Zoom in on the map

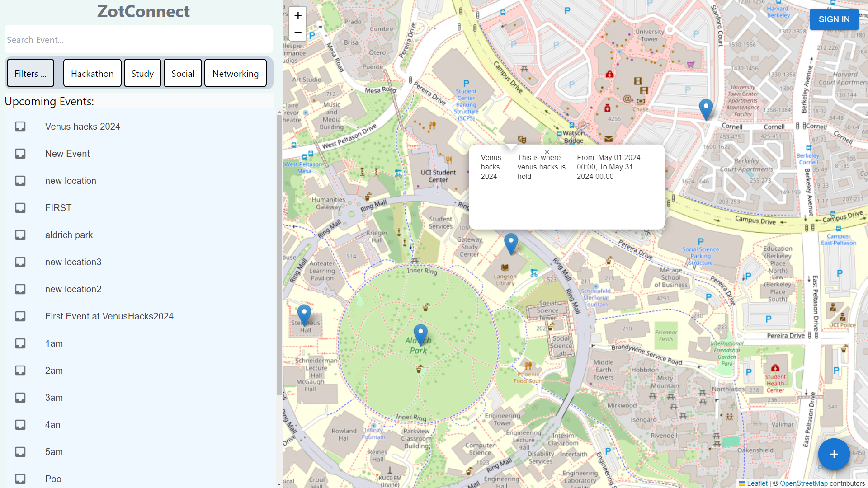297,15
